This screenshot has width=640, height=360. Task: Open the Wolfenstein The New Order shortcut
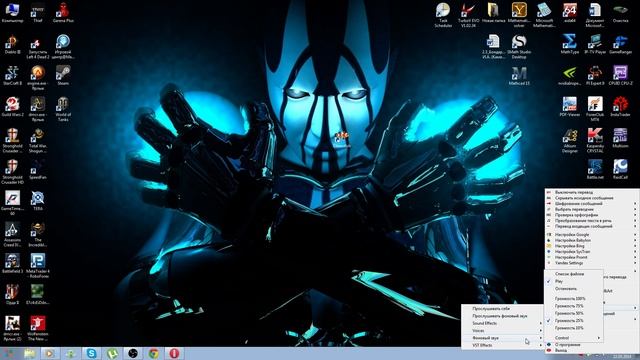click(x=38, y=328)
